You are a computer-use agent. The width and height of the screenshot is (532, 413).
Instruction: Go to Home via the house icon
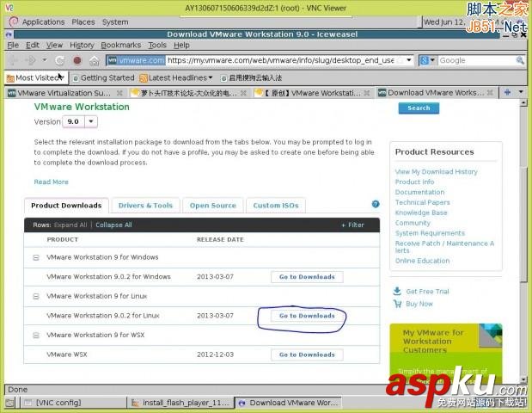click(95, 60)
